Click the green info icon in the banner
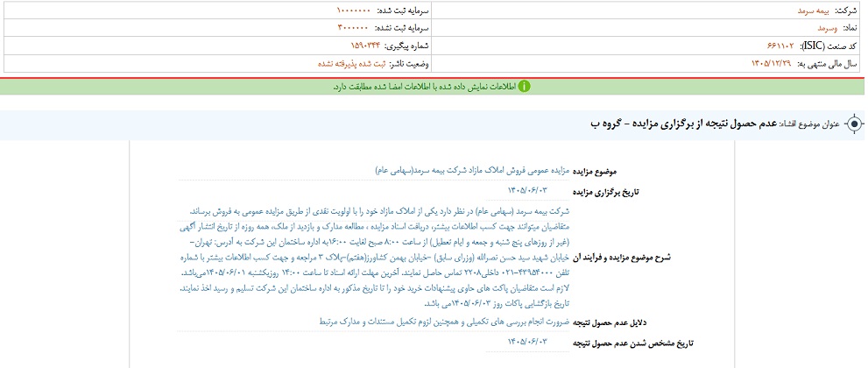Image resolution: width=868 pixels, height=368 pixels. pos(524,87)
